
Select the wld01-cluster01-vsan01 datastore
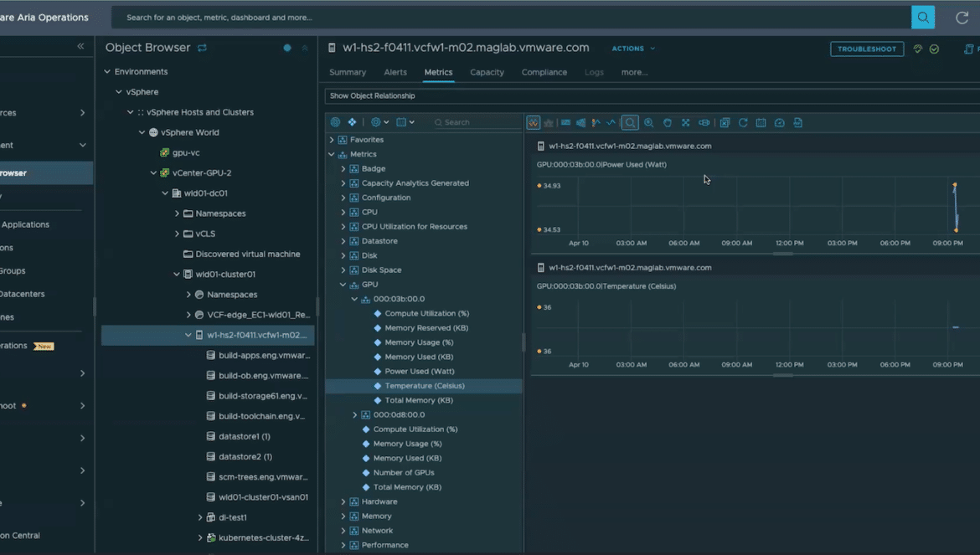point(263,497)
